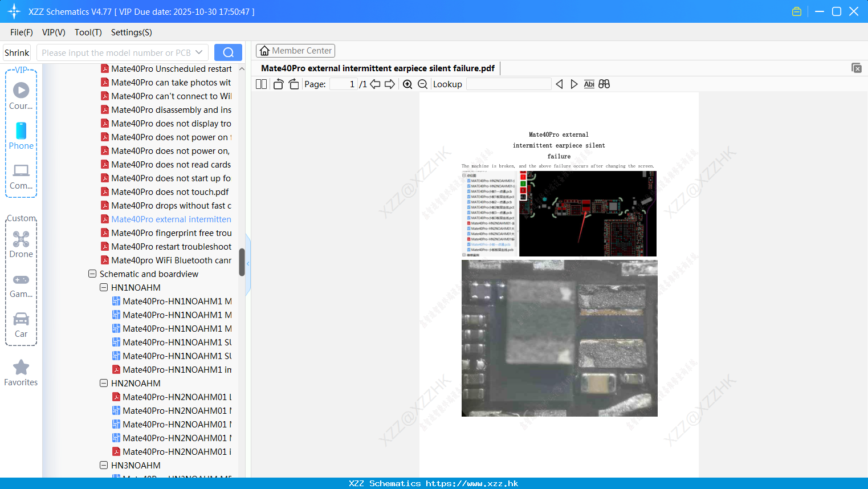Open first Mate40Pro-HN1NOAHM1 M boardview
868x489 pixels.
pos(172,301)
